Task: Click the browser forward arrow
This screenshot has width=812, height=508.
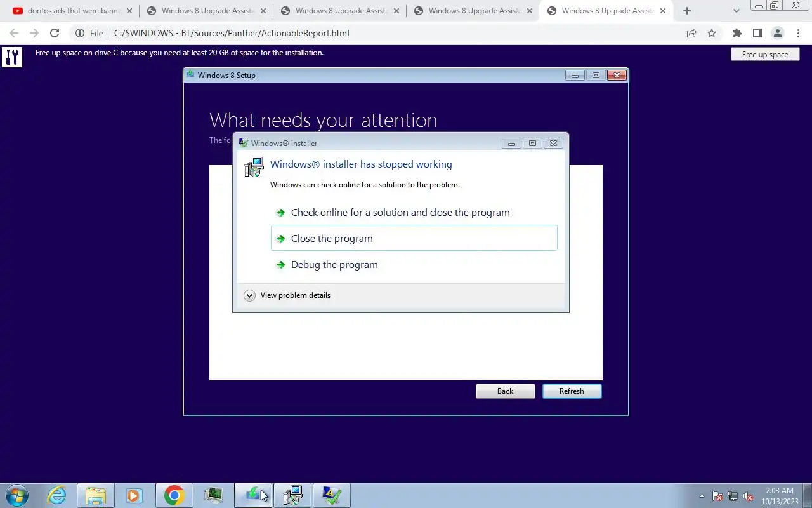Action: click(34, 33)
